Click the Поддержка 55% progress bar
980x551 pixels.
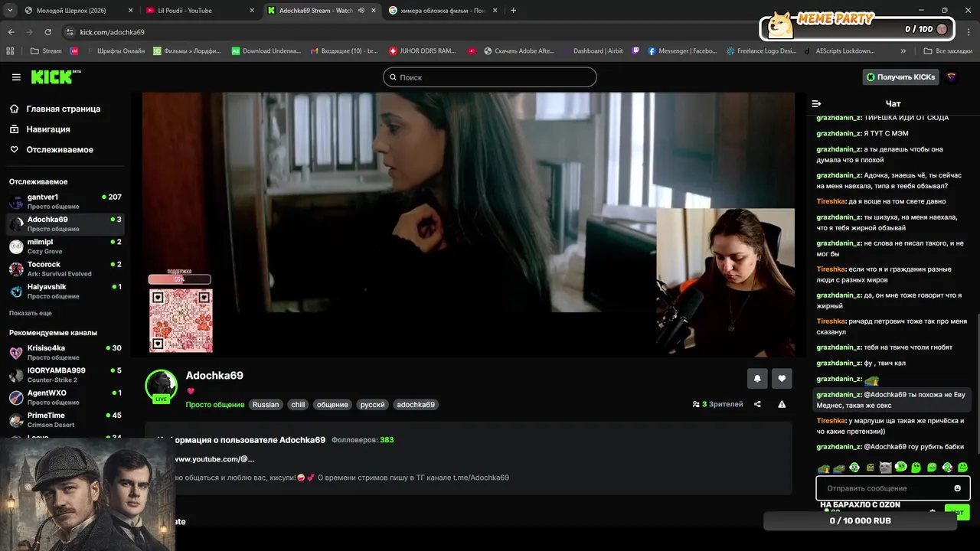pos(179,279)
